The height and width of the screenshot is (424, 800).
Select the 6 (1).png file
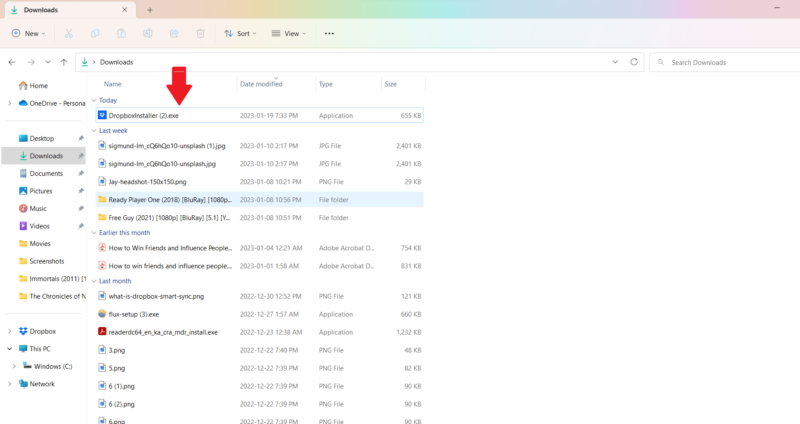(260, 386)
